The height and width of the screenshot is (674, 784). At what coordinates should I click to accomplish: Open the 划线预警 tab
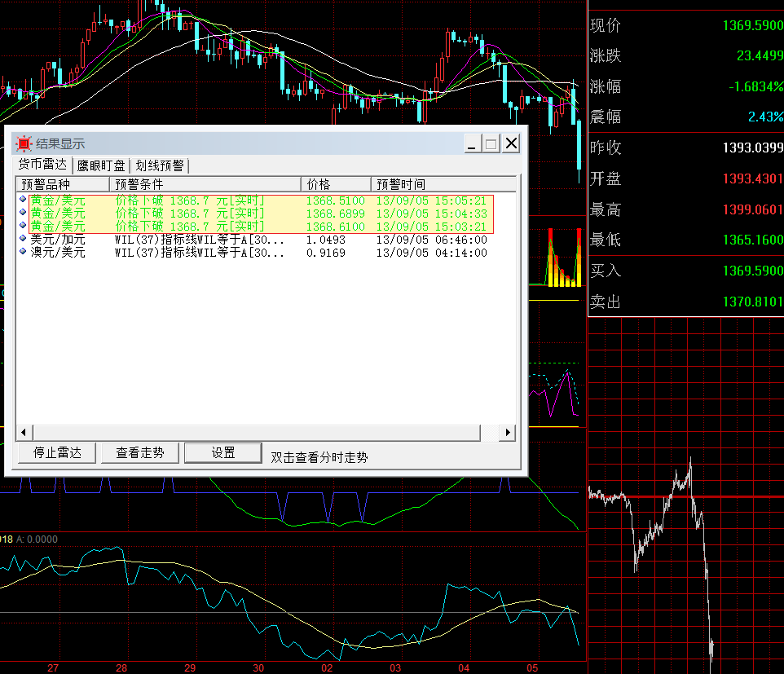tap(160, 165)
